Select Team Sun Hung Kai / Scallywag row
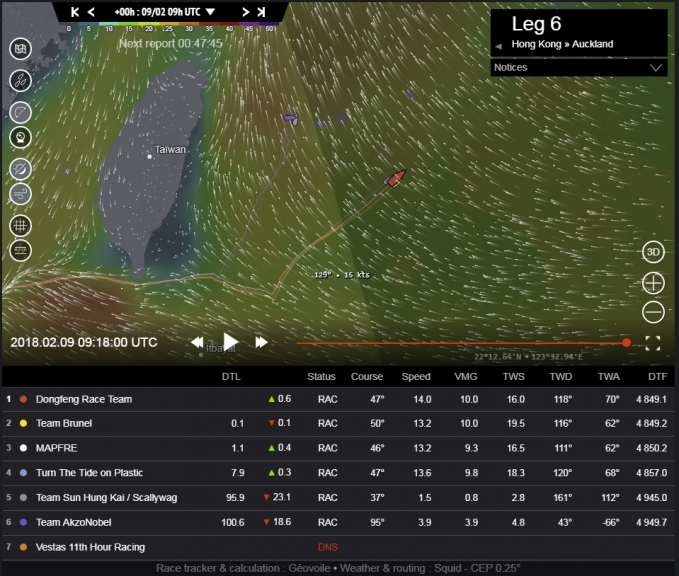The height and width of the screenshot is (576, 679). 338,498
